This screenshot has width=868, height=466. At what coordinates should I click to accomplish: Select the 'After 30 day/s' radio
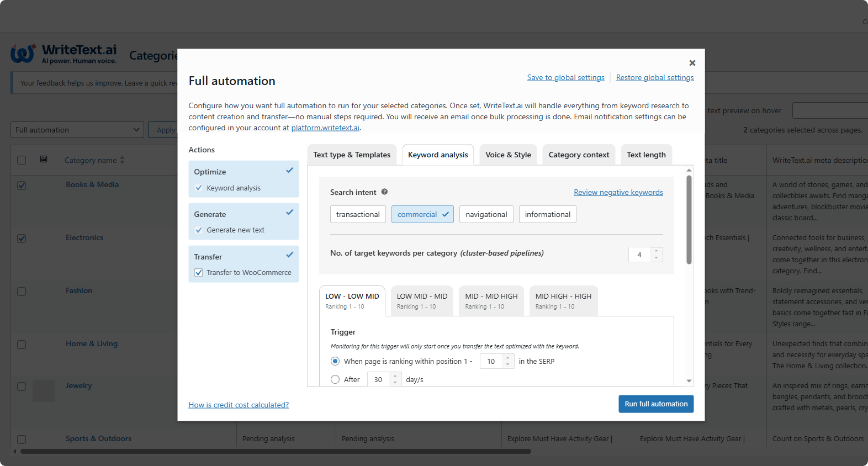(x=335, y=379)
